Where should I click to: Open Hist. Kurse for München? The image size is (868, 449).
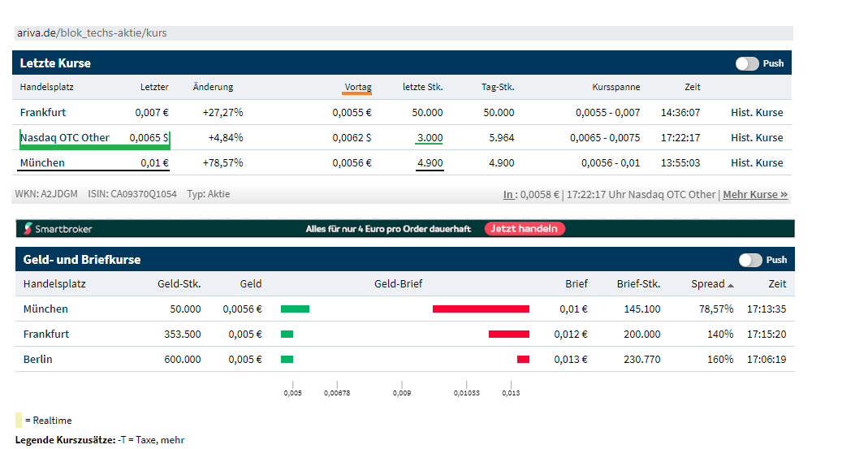(x=757, y=163)
